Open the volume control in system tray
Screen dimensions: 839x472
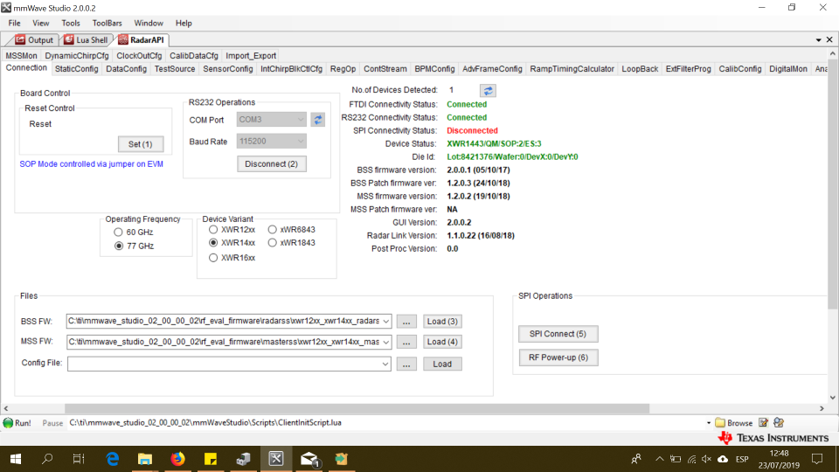pyautogui.click(x=706, y=459)
